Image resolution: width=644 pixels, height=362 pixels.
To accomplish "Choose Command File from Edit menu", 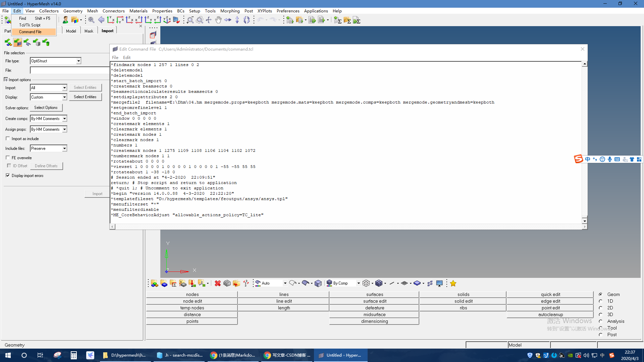I will pyautogui.click(x=30, y=32).
